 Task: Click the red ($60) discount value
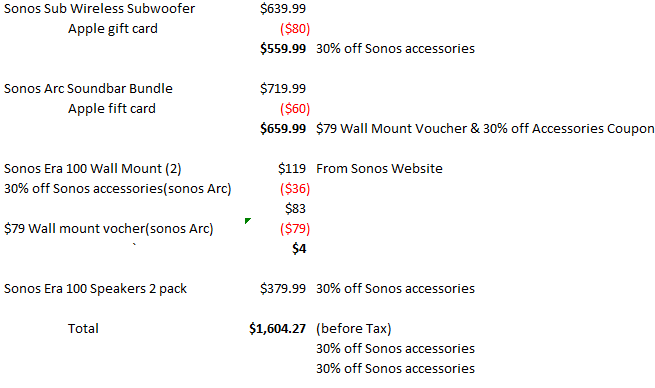[295, 109]
